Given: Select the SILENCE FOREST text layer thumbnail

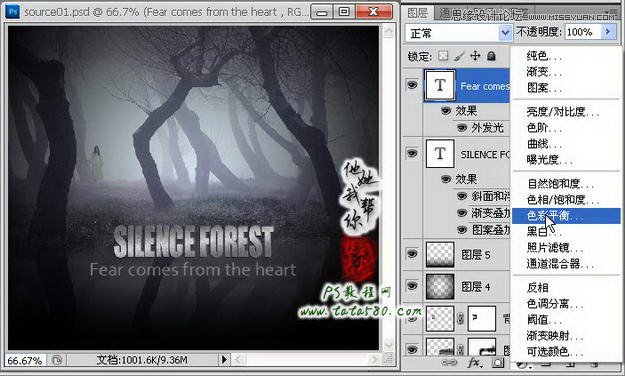Looking at the screenshot, I should 440,154.
